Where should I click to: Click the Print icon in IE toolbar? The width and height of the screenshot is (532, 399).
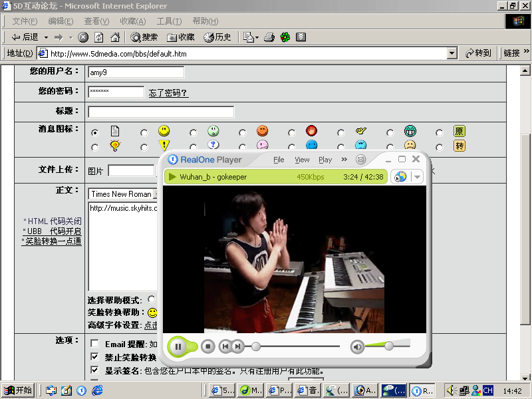[269, 37]
